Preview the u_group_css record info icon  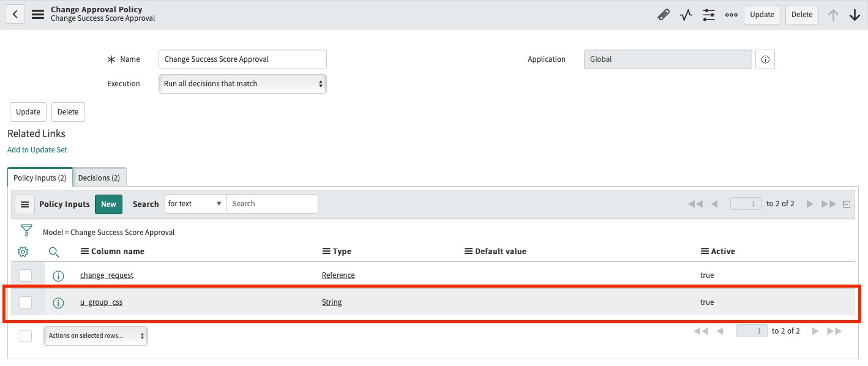click(58, 302)
